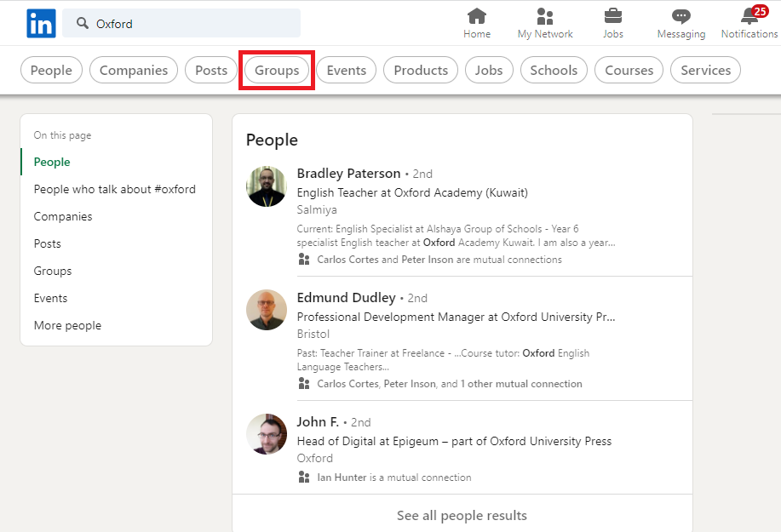Filter results by People pill
The height and width of the screenshot is (532, 781).
coord(51,70)
